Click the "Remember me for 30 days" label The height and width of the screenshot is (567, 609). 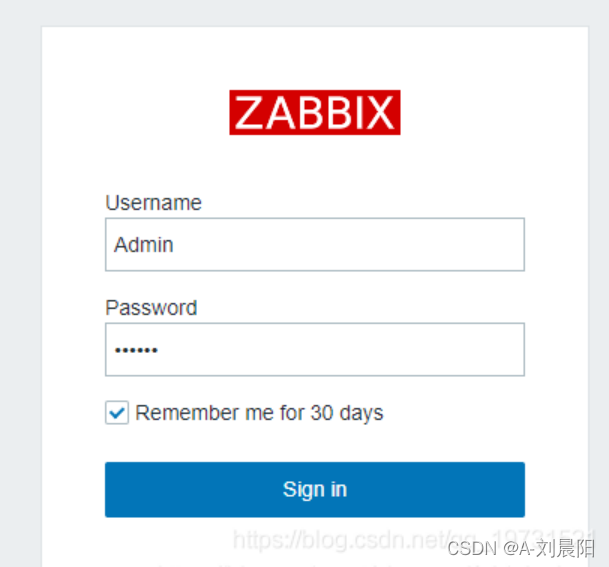coord(259,413)
